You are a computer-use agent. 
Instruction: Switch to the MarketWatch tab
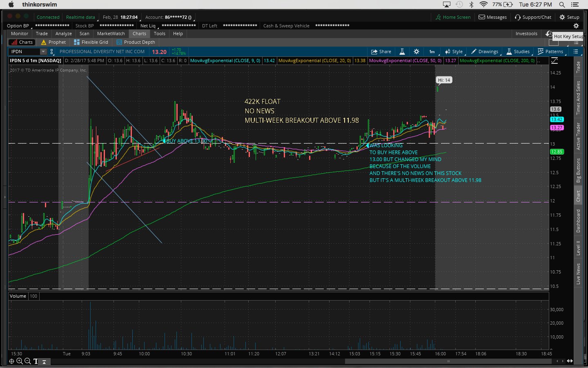[111, 34]
